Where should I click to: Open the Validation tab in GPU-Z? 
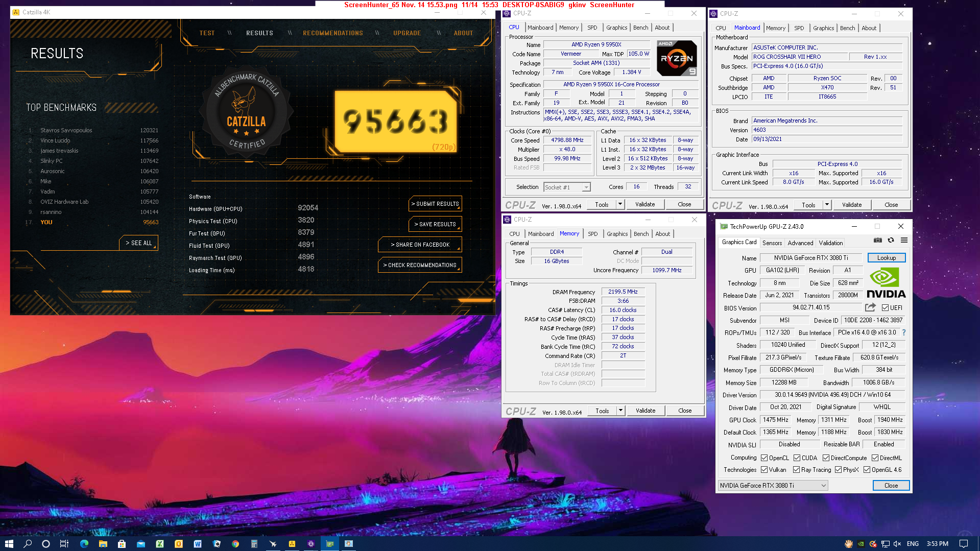[x=830, y=243]
